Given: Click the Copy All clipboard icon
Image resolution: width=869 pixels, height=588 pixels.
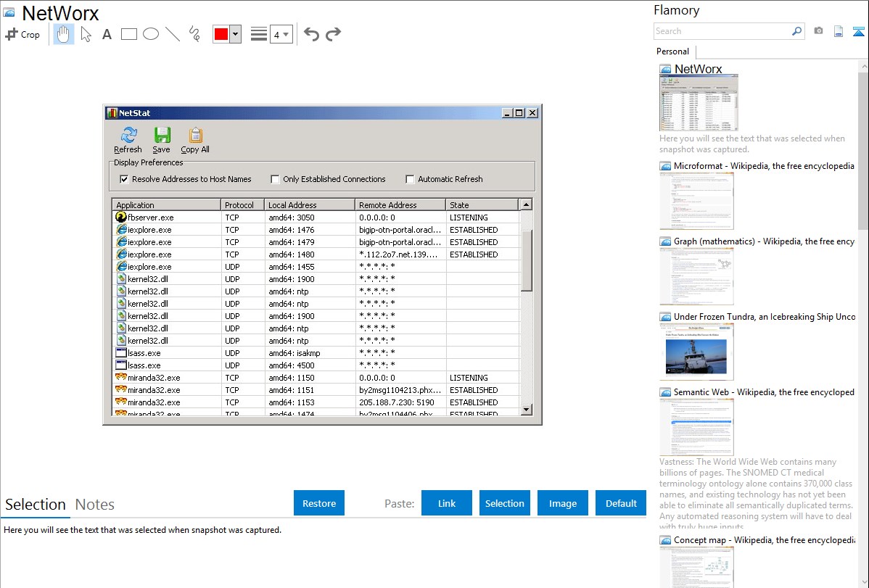Looking at the screenshot, I should (x=196, y=135).
